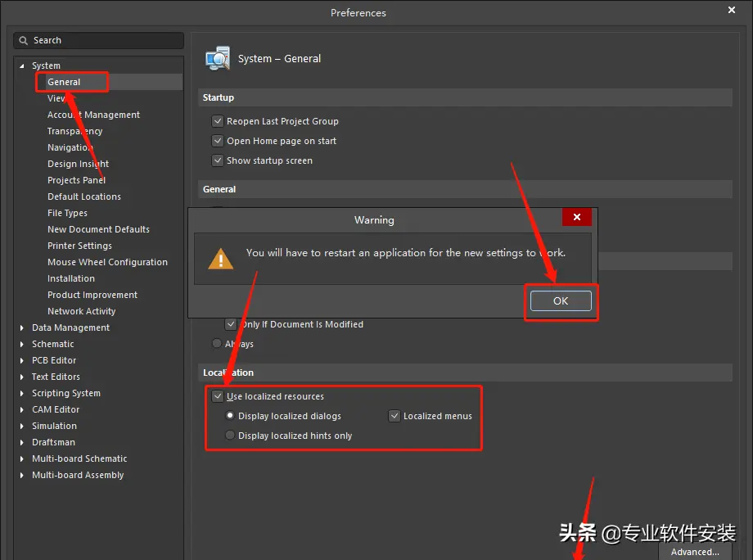Open New Document Defaults page
The image size is (753, 560).
pyautogui.click(x=98, y=229)
